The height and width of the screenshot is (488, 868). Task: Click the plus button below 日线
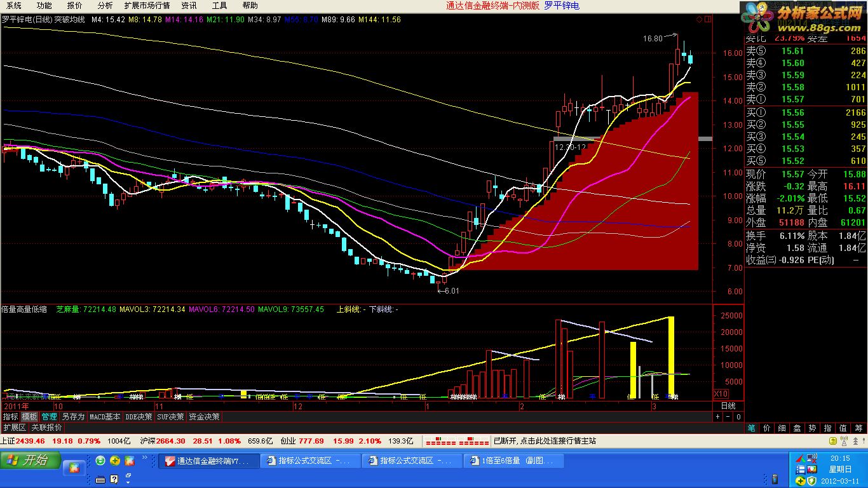click(x=717, y=417)
